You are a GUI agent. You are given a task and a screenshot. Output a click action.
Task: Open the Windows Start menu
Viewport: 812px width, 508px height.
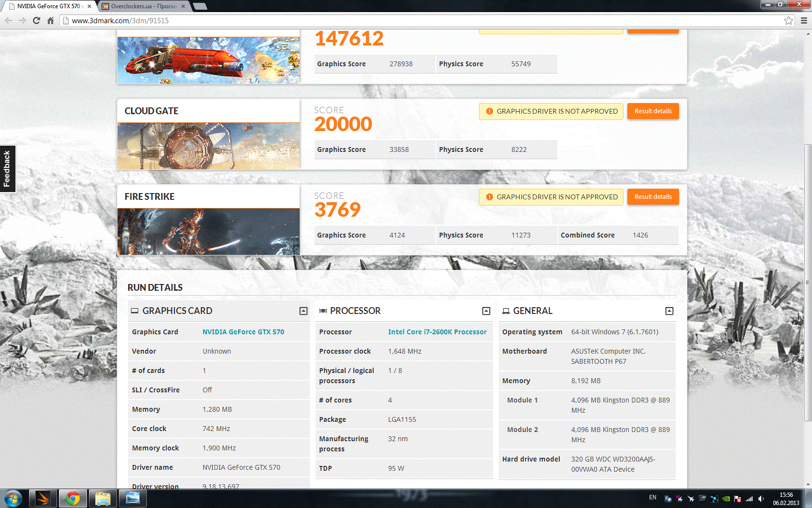13,498
